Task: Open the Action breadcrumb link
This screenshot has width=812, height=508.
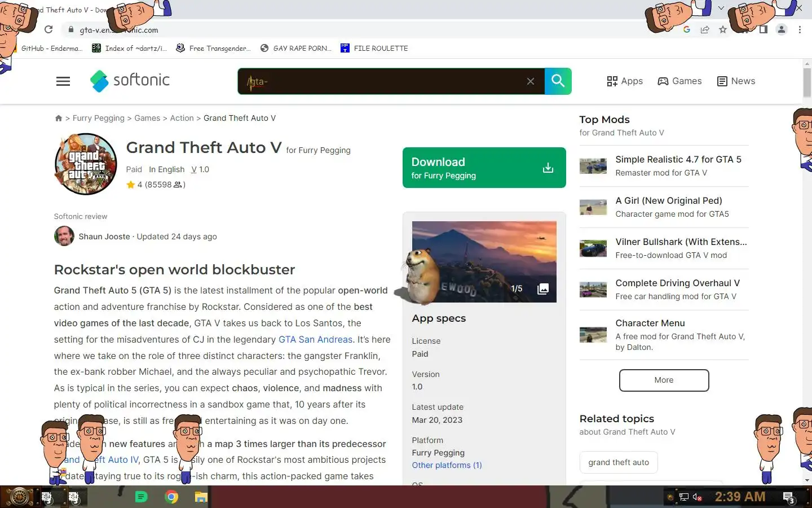Action: point(182,118)
